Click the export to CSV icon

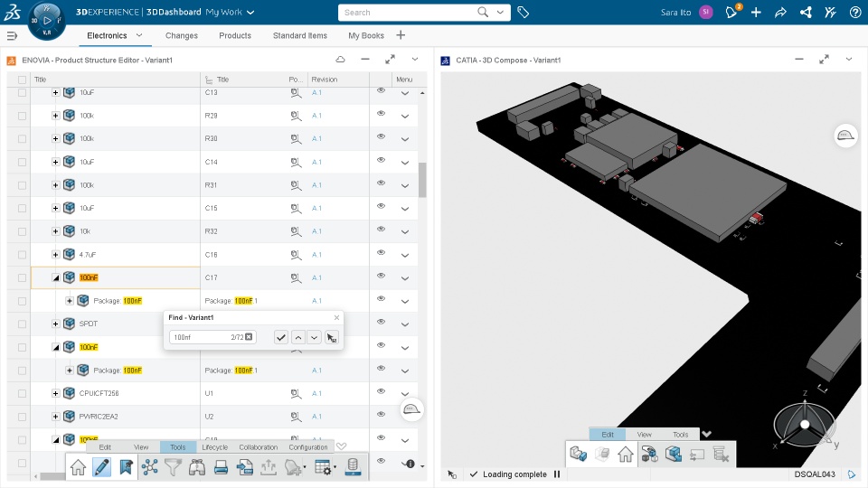coord(245,467)
